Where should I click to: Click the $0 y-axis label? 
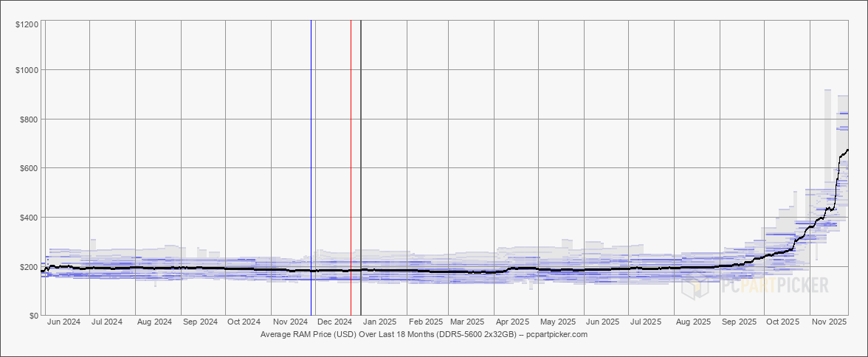pyautogui.click(x=33, y=316)
